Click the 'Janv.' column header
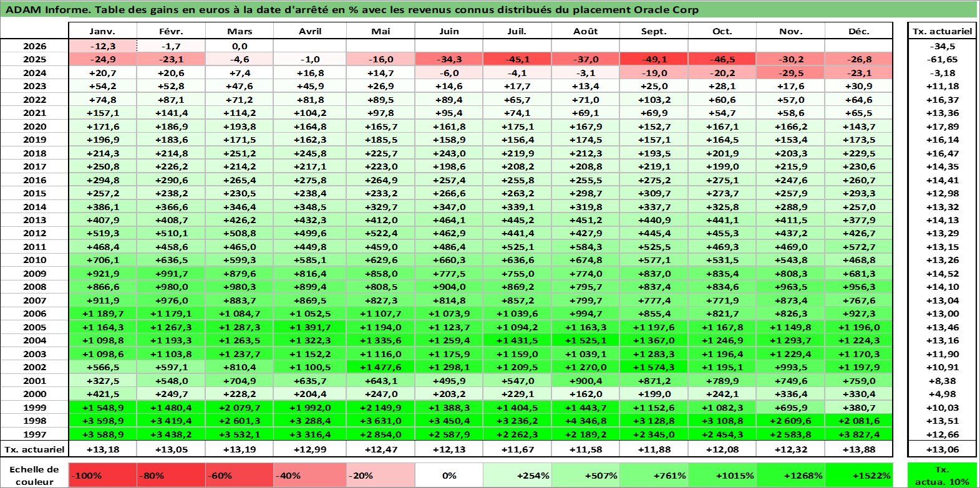Image resolution: width=980 pixels, height=488 pixels. [x=102, y=31]
